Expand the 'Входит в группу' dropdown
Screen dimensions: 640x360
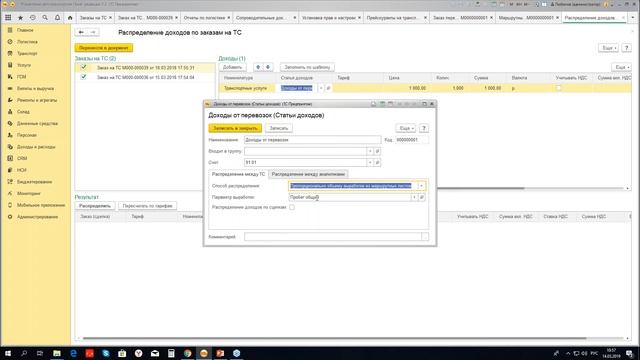click(370, 151)
